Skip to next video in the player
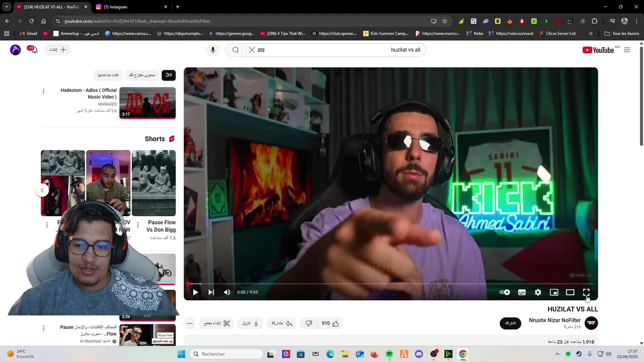Image resolution: width=644 pixels, height=362 pixels. point(211,292)
